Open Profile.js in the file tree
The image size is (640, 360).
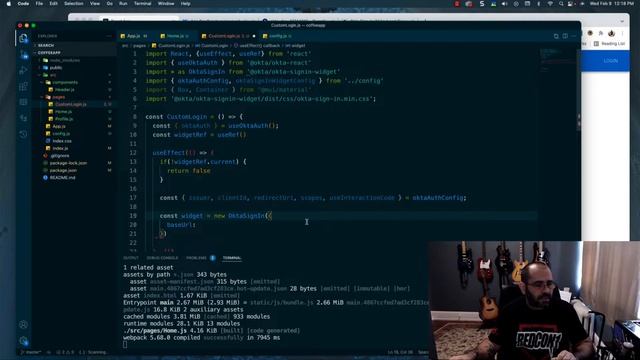pyautogui.click(x=74, y=119)
